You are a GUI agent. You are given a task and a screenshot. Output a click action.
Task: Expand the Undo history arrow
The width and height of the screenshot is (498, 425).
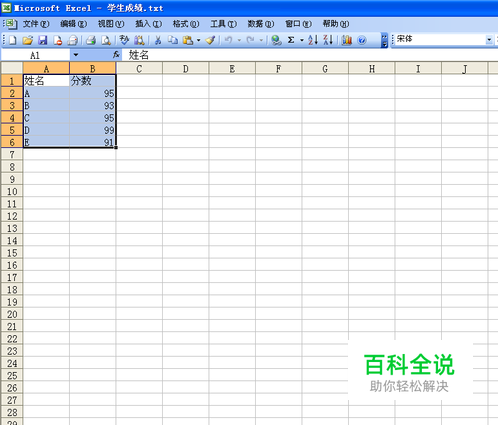(x=239, y=40)
